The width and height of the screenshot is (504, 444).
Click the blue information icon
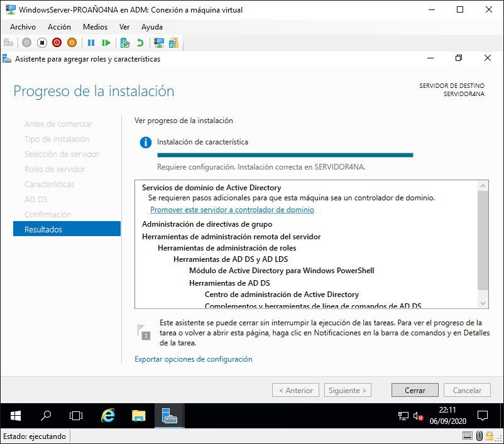click(146, 143)
